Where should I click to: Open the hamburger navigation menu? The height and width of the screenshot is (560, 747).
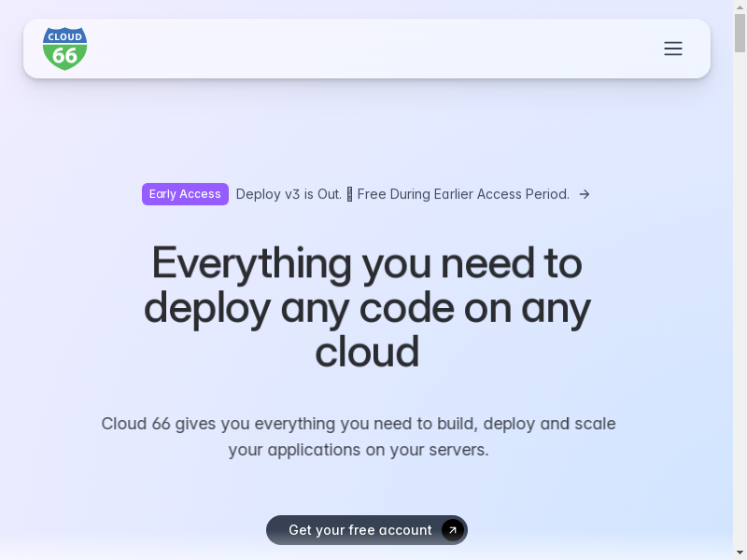point(672,49)
